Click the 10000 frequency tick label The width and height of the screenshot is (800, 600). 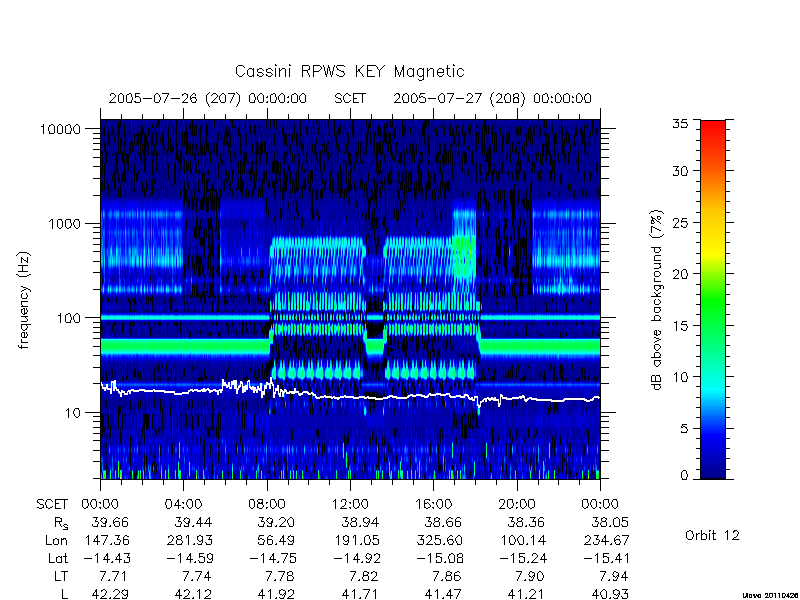click(60, 130)
